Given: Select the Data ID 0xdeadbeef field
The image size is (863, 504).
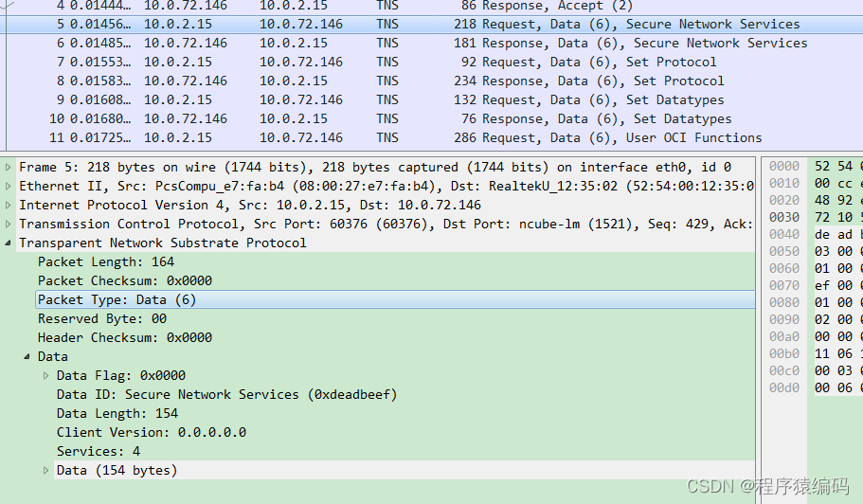Looking at the screenshot, I should pyautogui.click(x=226, y=394).
